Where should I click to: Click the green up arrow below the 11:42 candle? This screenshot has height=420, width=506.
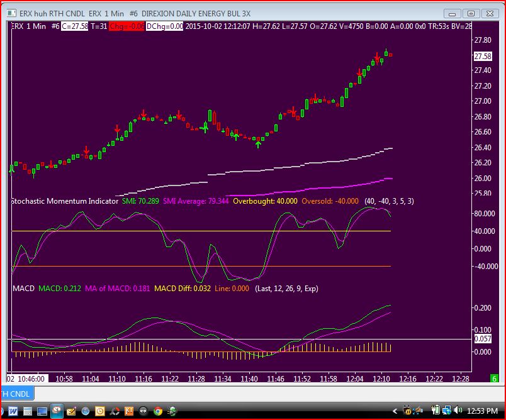tap(258, 145)
